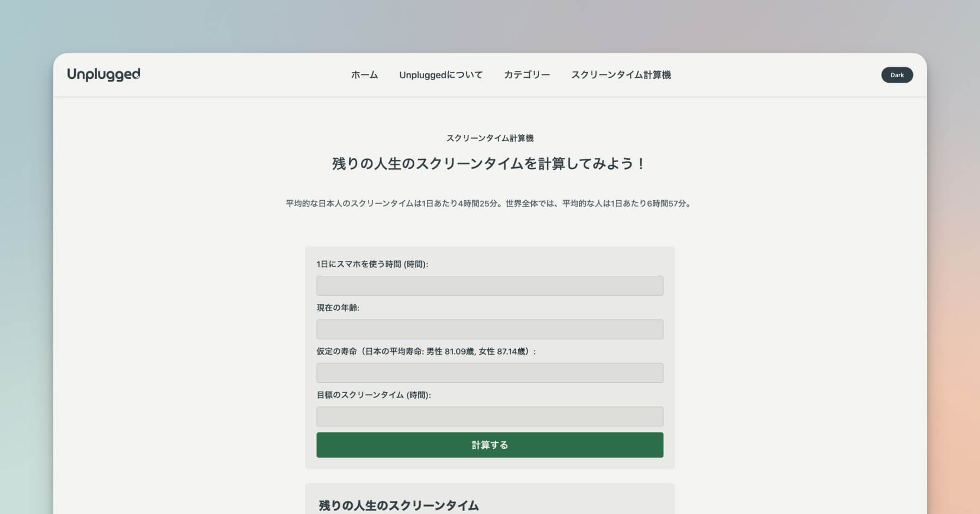The image size is (980, 514).
Task: Click the 仮定の寿命 label with average lifespans
Action: (426, 351)
